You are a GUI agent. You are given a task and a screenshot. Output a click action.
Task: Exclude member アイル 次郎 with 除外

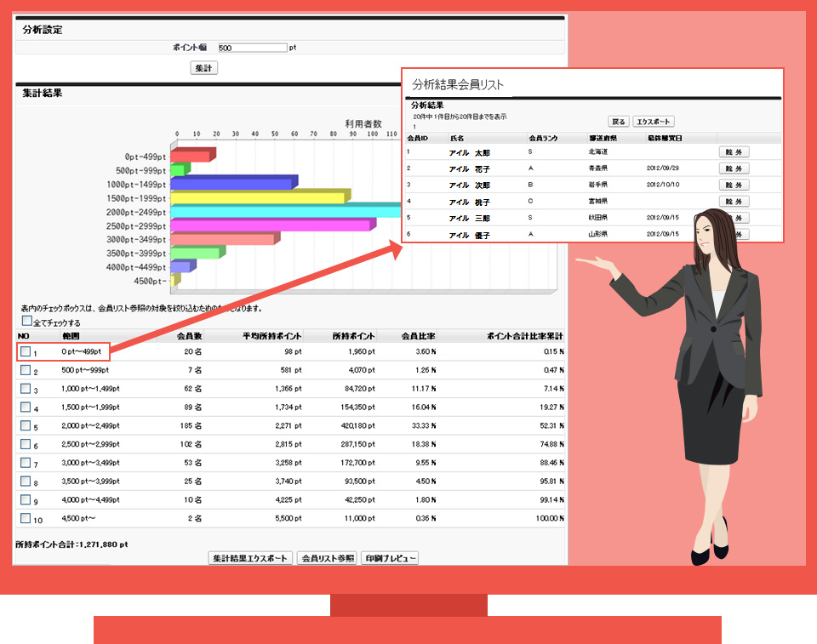(x=734, y=185)
